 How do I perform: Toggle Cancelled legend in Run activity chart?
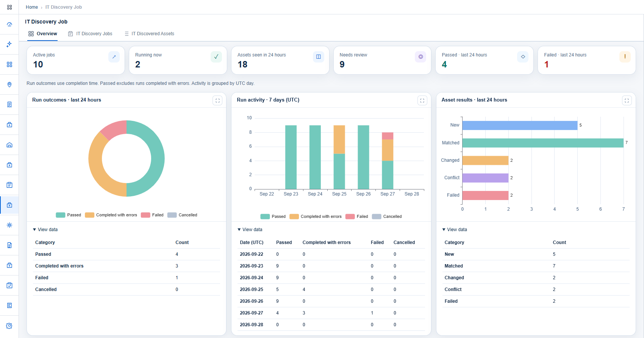click(x=387, y=216)
